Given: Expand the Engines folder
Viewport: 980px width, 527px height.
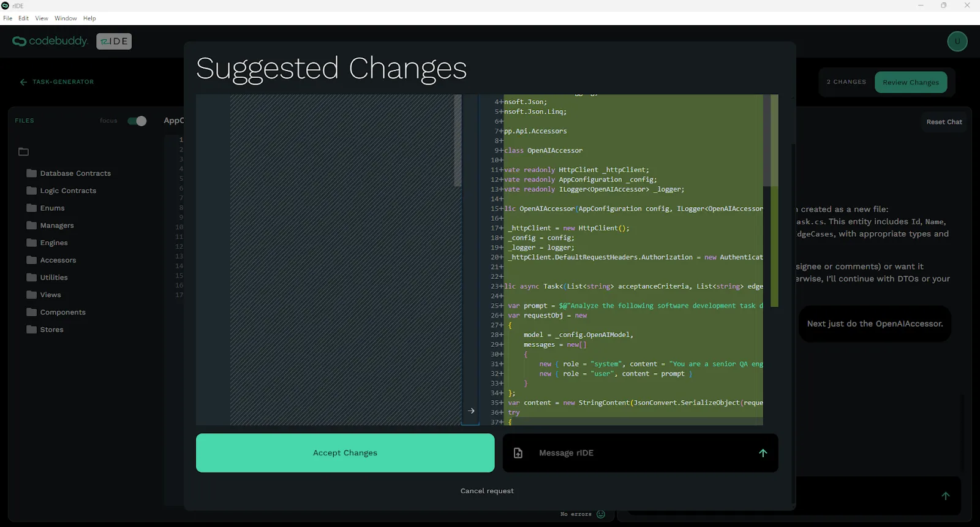Looking at the screenshot, I should click(x=47, y=243).
